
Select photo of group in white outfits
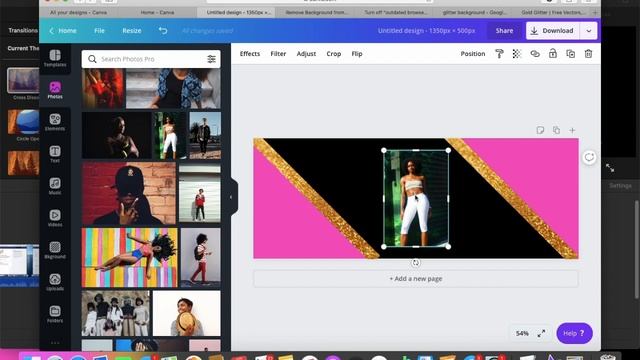click(x=116, y=313)
